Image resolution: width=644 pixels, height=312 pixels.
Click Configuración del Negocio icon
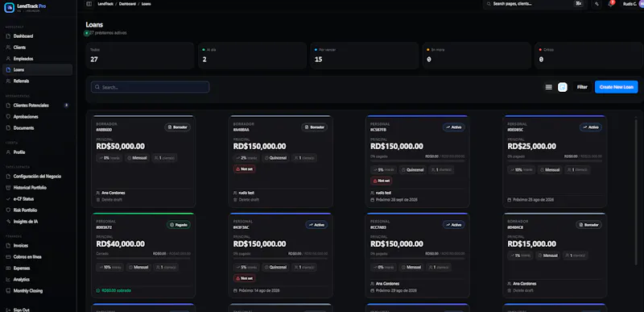tap(8, 177)
